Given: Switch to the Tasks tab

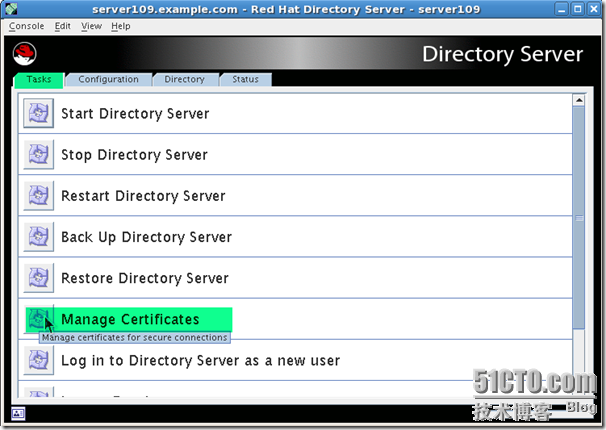Looking at the screenshot, I should [39, 80].
